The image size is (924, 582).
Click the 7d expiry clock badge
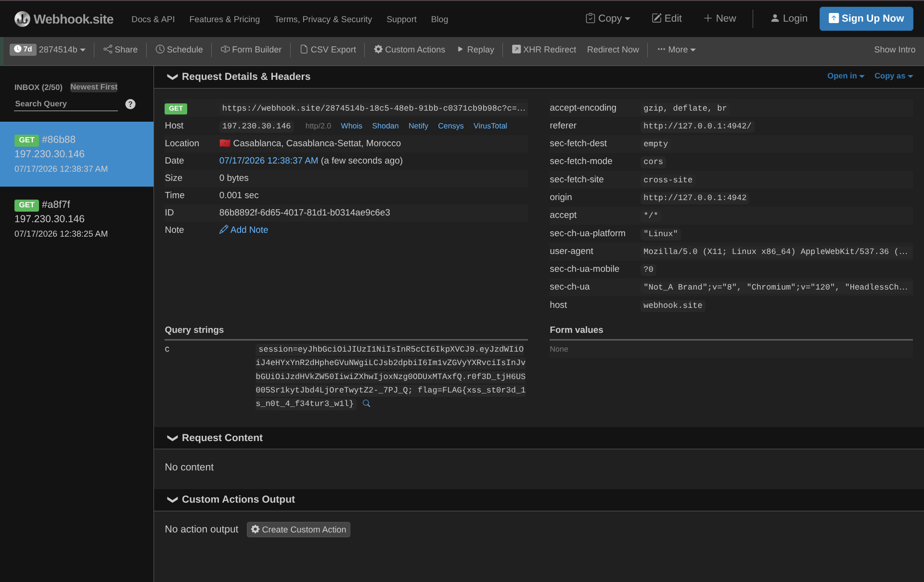pos(23,49)
